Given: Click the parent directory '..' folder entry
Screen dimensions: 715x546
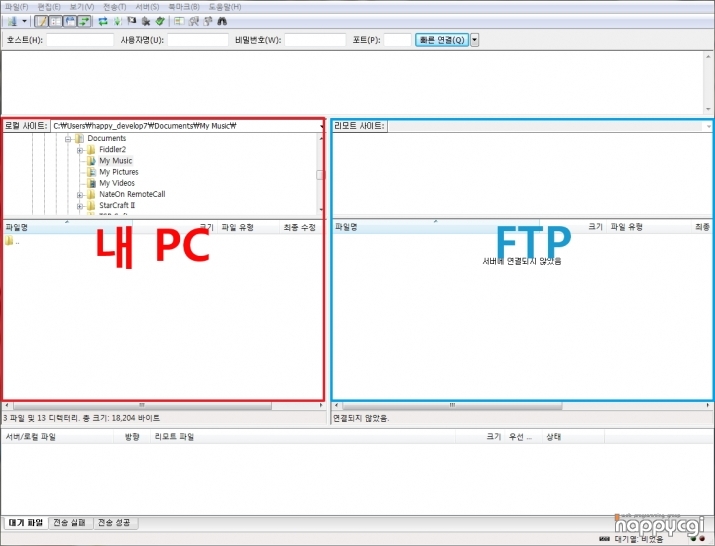Looking at the screenshot, I should click(12, 241).
